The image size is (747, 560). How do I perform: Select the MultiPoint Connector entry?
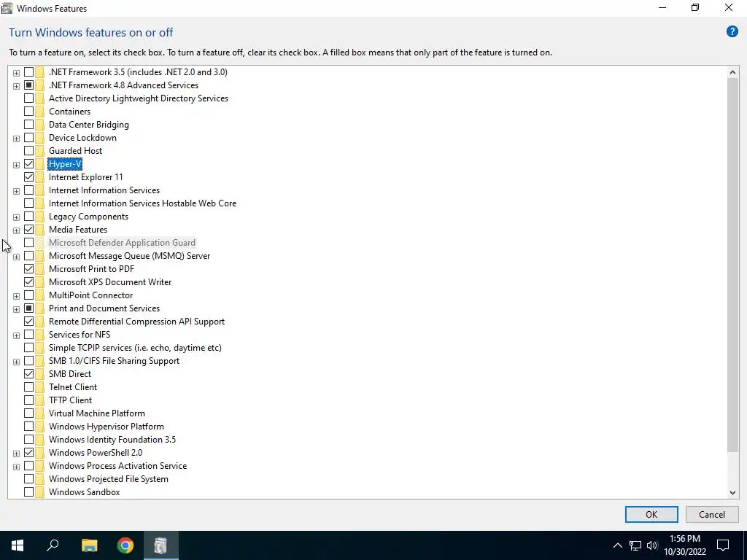90,295
